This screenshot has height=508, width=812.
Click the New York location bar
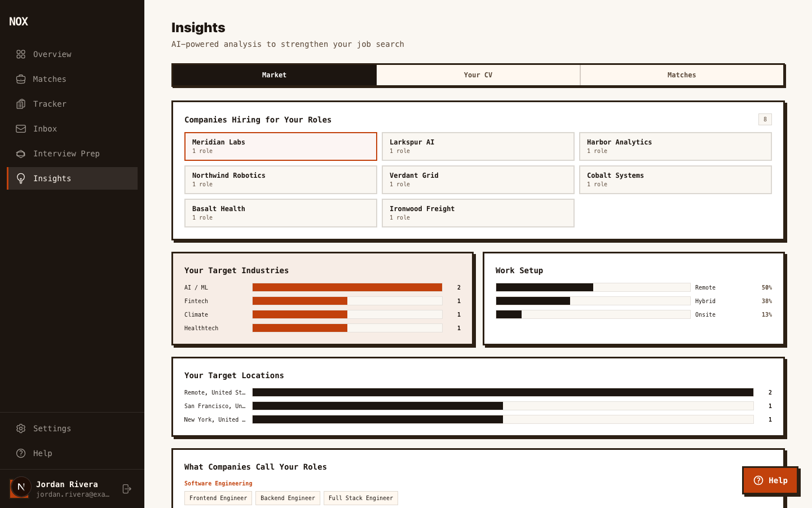[503, 419]
